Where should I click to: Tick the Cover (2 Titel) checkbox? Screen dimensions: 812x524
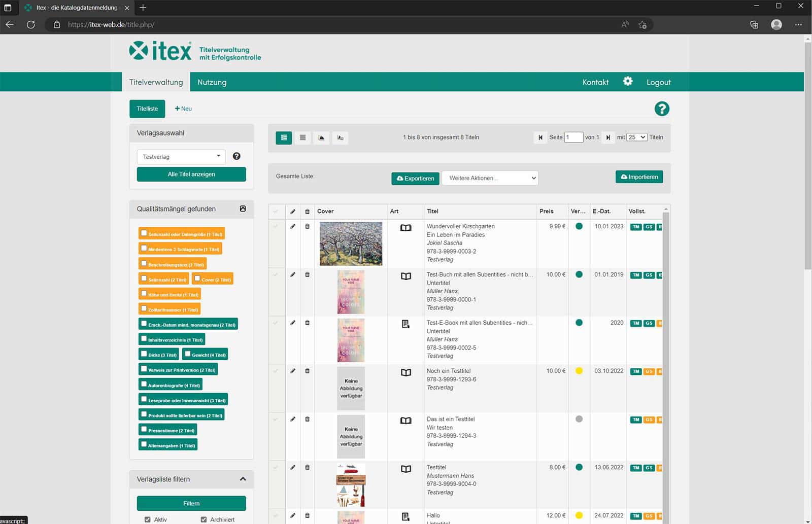click(x=197, y=278)
